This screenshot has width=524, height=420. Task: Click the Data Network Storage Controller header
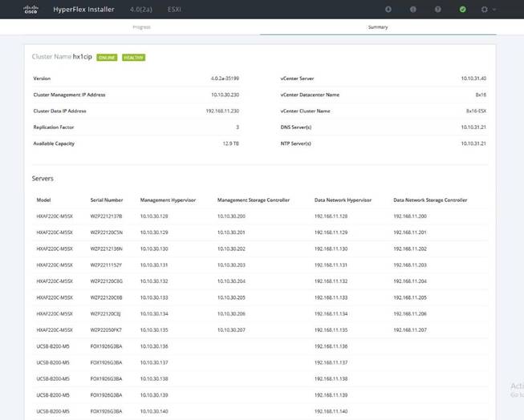(430, 200)
